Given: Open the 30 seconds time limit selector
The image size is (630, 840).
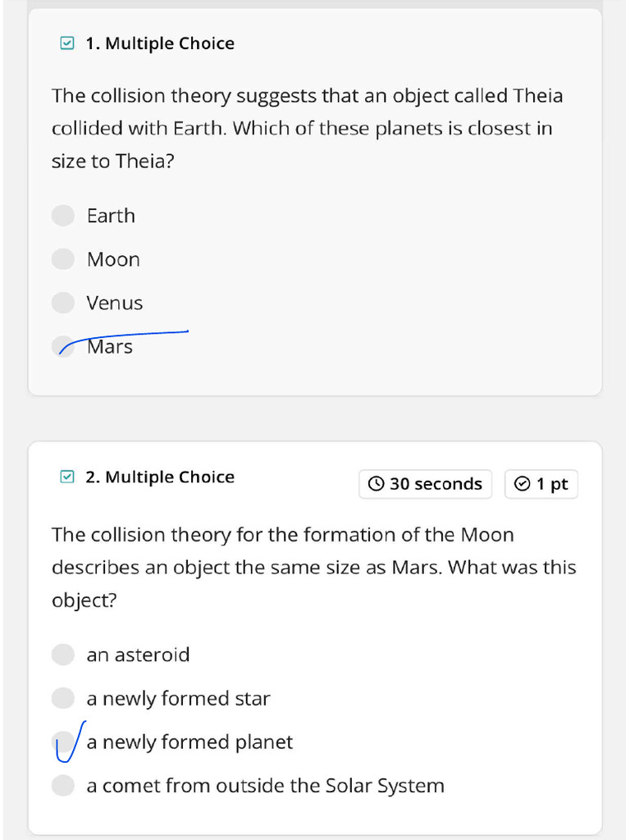Looking at the screenshot, I should 426,484.
